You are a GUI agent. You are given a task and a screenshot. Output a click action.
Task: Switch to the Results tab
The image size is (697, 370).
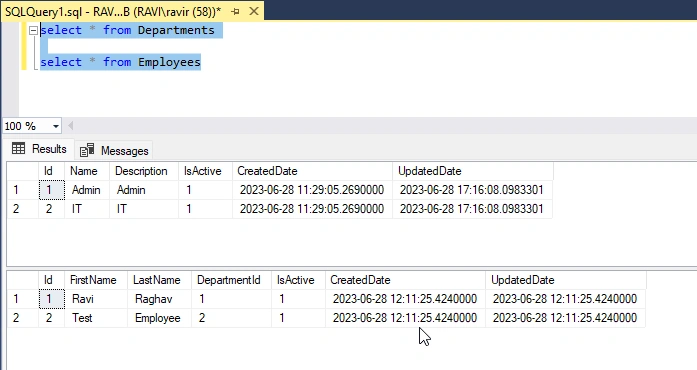click(x=40, y=149)
